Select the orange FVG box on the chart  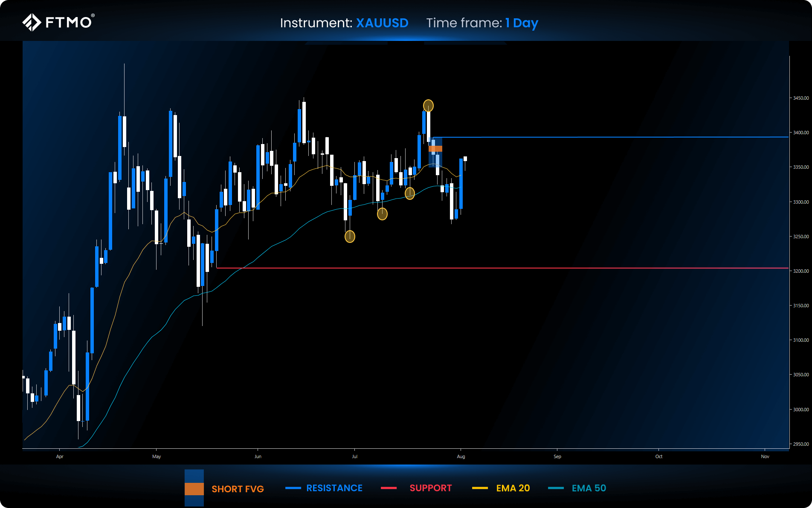[435, 149]
